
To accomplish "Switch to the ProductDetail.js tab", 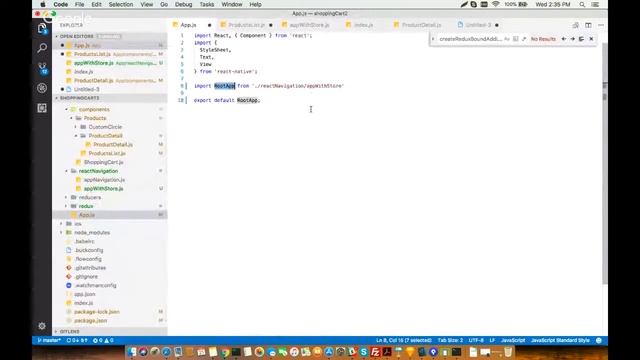I will click(421, 25).
